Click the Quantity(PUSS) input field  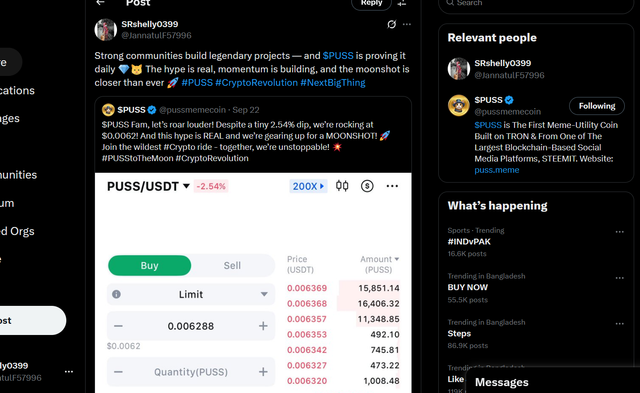pos(191,372)
